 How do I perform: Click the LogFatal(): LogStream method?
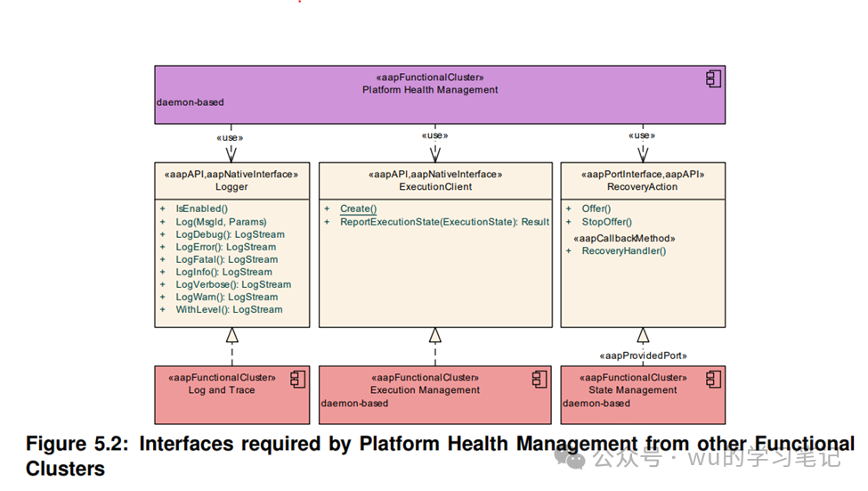(226, 259)
